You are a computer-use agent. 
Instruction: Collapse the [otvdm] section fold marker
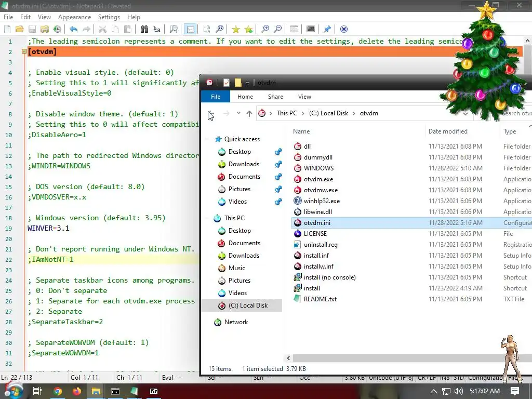pos(24,51)
